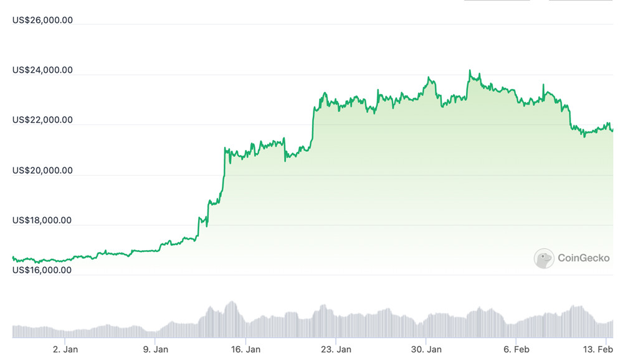
Task: Select the US$24,000.00 price level label
Action: tap(42, 70)
